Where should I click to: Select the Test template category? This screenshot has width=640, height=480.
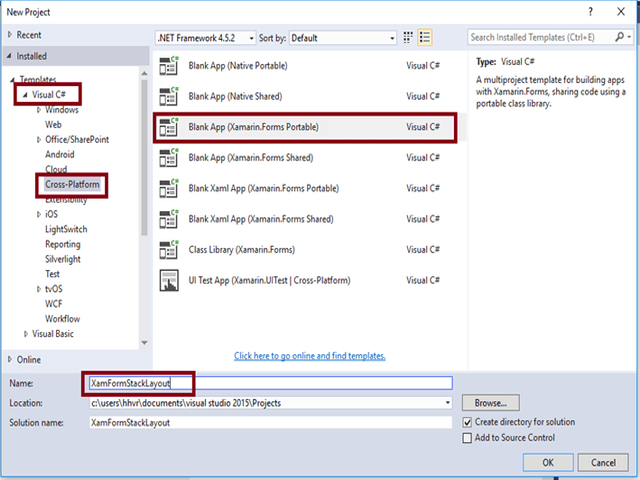click(52, 274)
